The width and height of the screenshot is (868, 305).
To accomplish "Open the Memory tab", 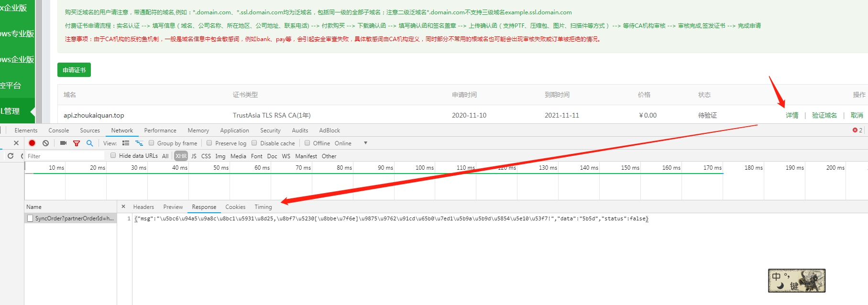I will 198,130.
